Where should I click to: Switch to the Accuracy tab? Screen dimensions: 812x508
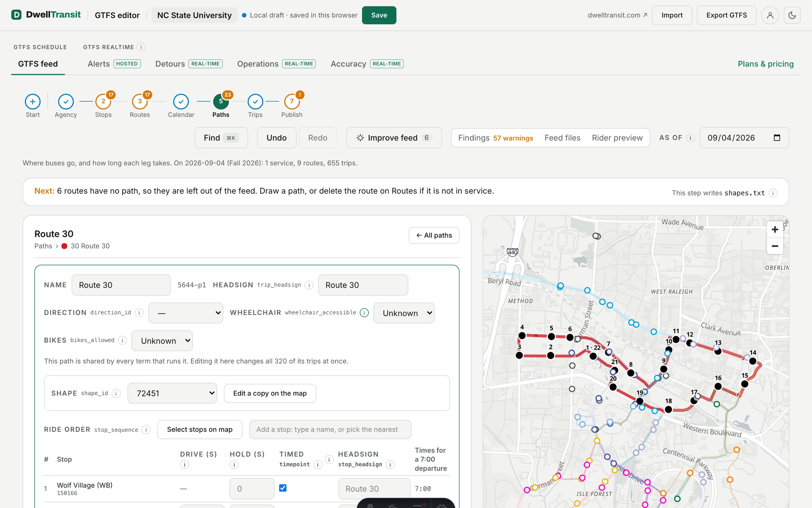coord(367,64)
